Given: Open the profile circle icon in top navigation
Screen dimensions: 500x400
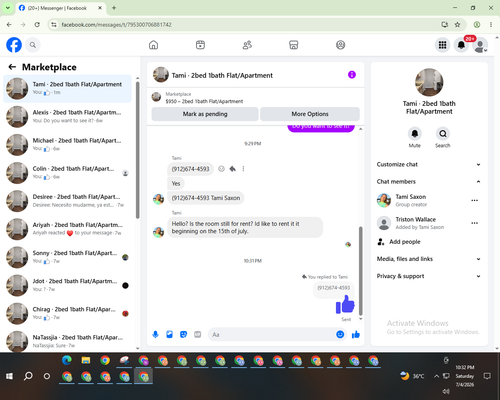Looking at the screenshot, I should [340, 45].
